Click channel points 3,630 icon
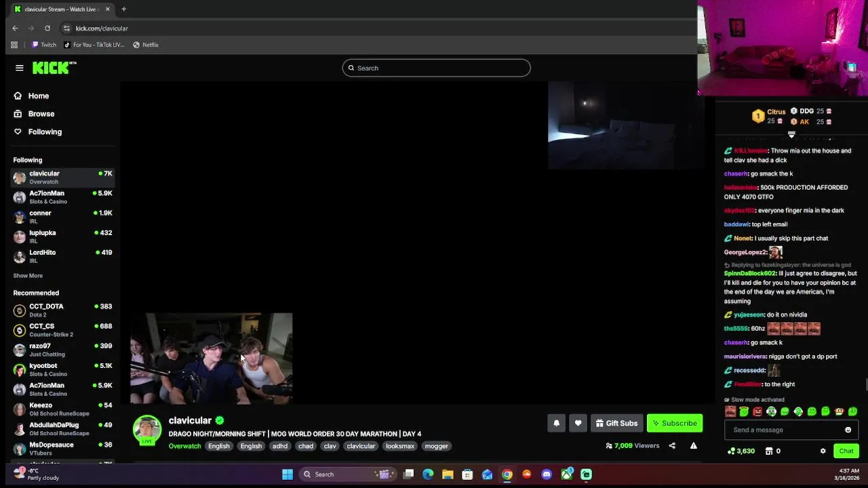Screen dimensions: 868x488 tap(731, 451)
